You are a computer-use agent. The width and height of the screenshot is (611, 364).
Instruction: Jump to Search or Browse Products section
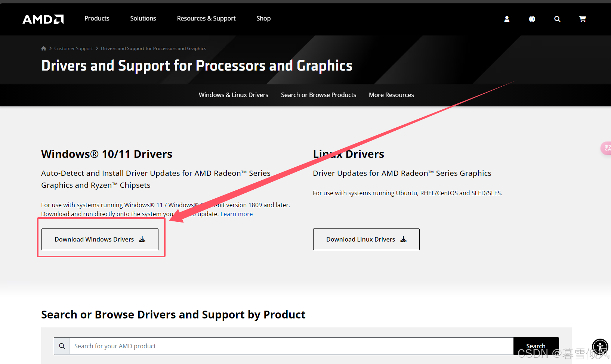(x=318, y=95)
